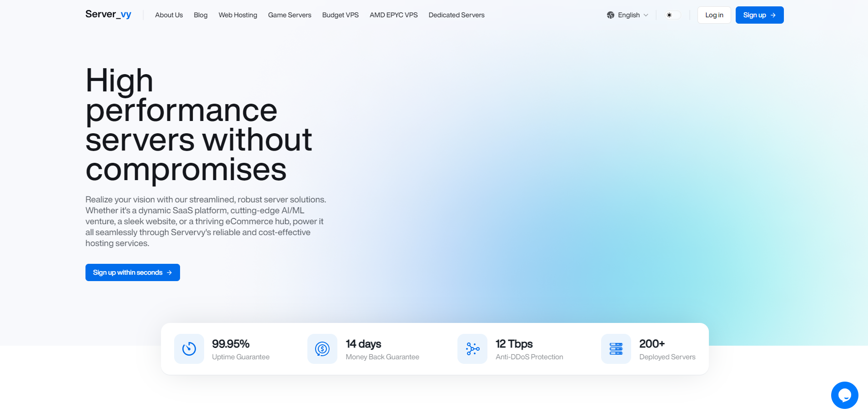Open the live chat bubble
The height and width of the screenshot is (418, 868).
point(844,395)
